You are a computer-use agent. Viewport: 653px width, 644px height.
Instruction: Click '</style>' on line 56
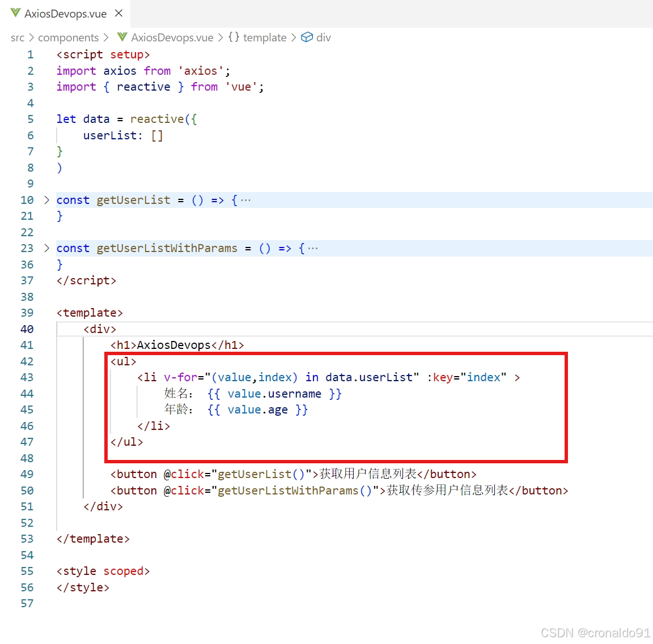[x=83, y=587]
